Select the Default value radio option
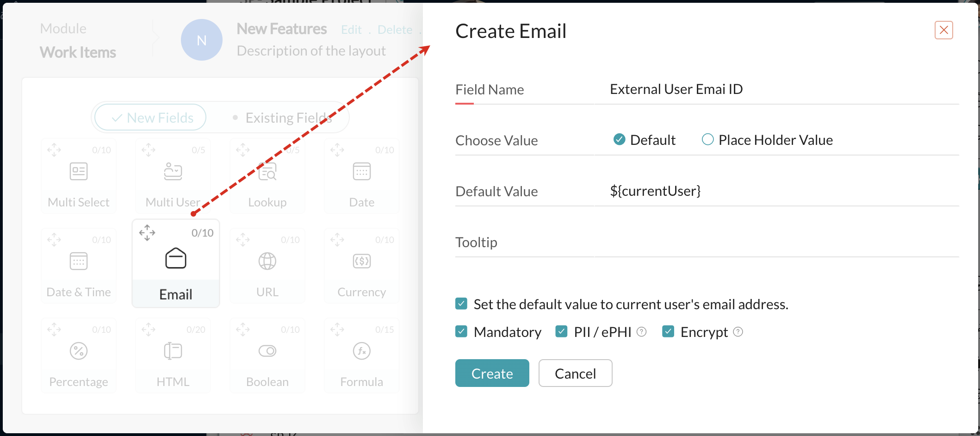Screen dimensions: 980x436 (x=620, y=139)
